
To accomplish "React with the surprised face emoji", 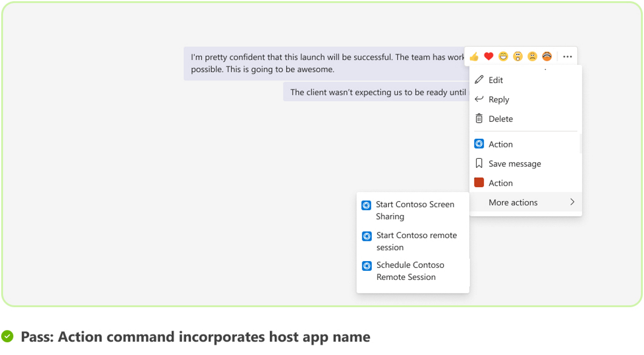I will 517,56.
